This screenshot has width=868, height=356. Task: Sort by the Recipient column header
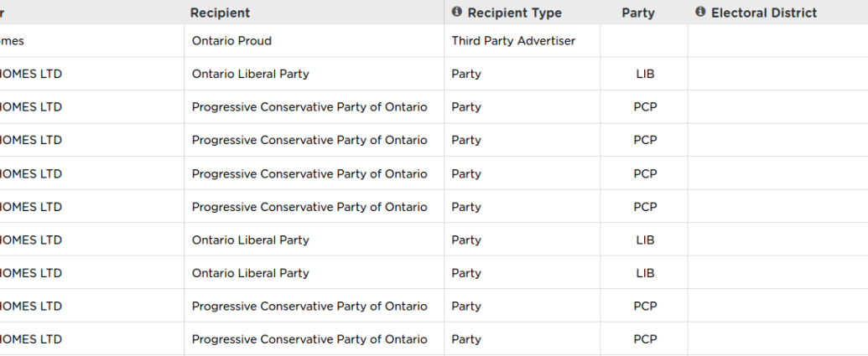pyautogui.click(x=220, y=13)
